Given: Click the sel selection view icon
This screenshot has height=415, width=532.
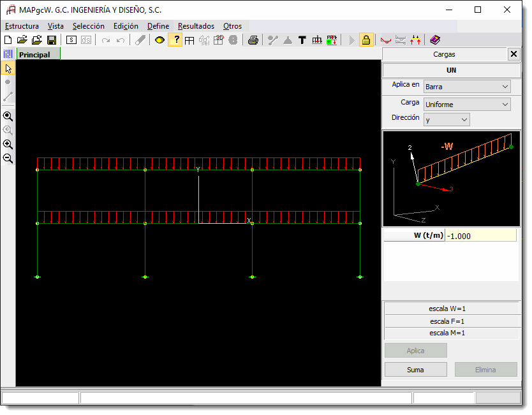Looking at the screenshot, I should 204,40.
